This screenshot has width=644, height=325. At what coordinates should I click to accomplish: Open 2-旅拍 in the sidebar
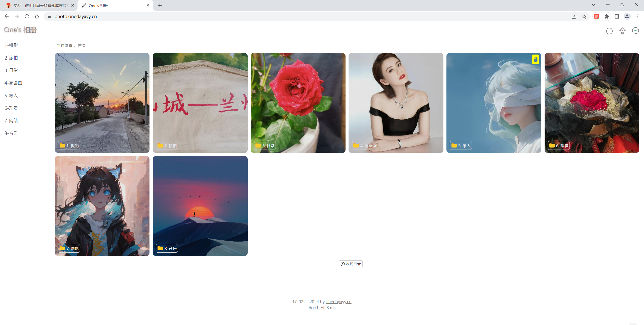11,58
